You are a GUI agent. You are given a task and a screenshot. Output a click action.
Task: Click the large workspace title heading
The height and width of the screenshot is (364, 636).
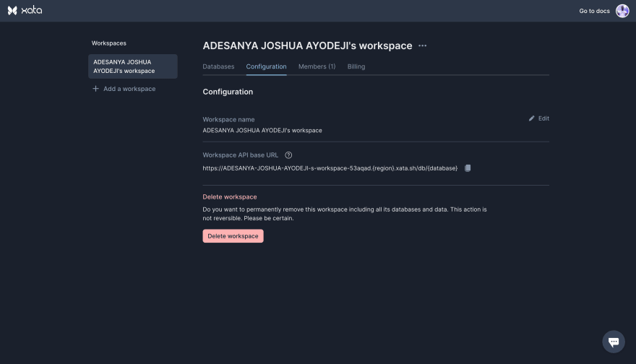coord(307,45)
